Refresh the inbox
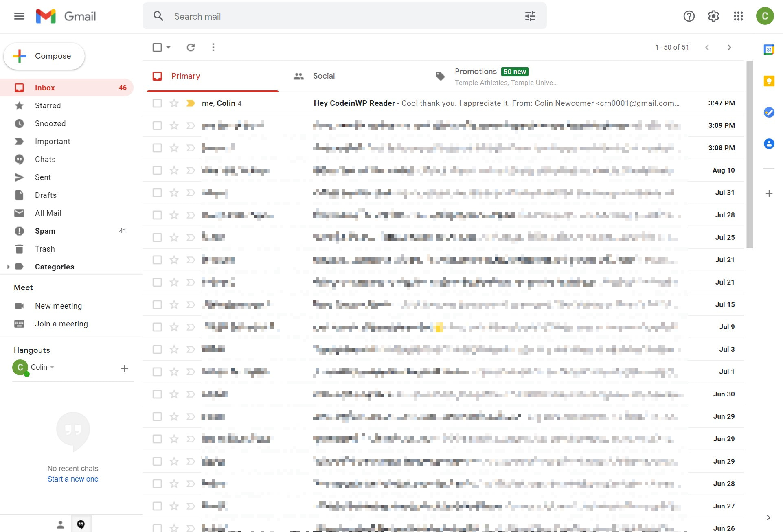Image resolution: width=783 pixels, height=532 pixels. pos(191,47)
